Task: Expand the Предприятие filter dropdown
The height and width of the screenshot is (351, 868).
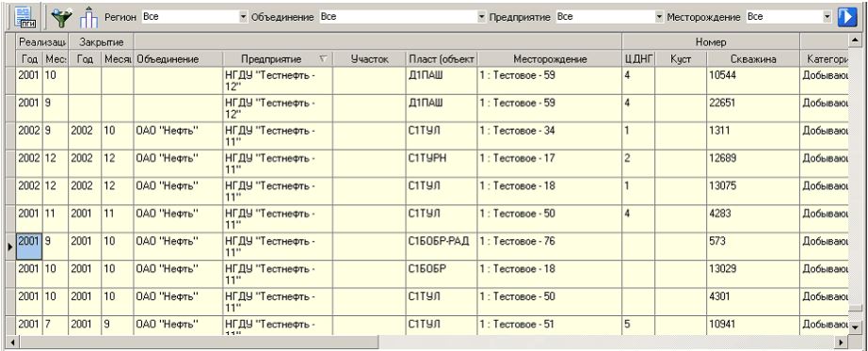Action: click(659, 17)
